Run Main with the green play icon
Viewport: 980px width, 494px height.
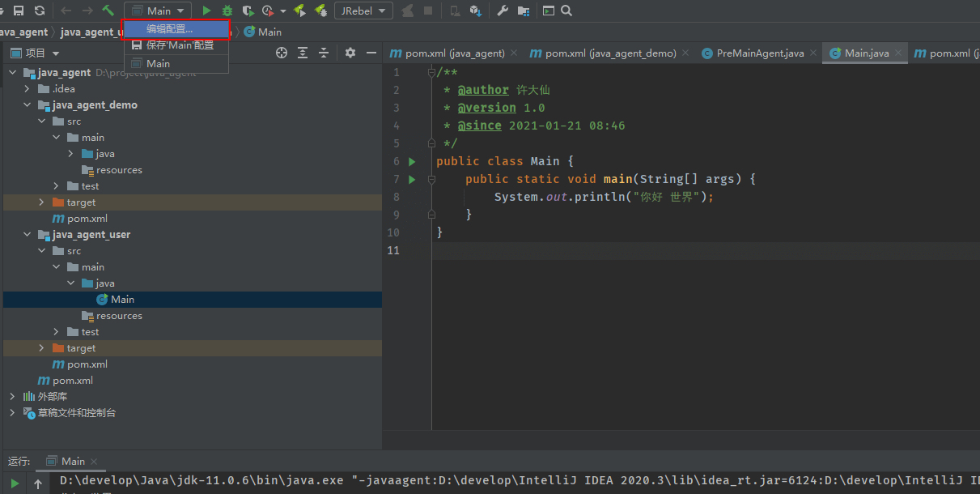[x=206, y=11]
